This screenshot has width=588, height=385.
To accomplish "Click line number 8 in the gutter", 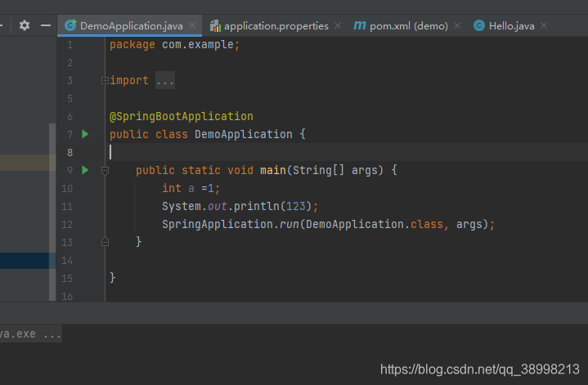I will tap(70, 153).
